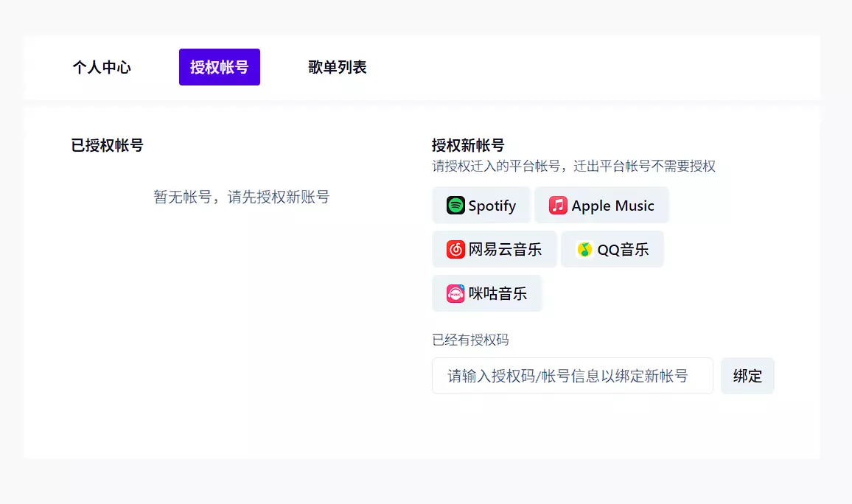The height and width of the screenshot is (504, 852).
Task: Pick the QQ音乐 text label
Action: [x=623, y=250]
